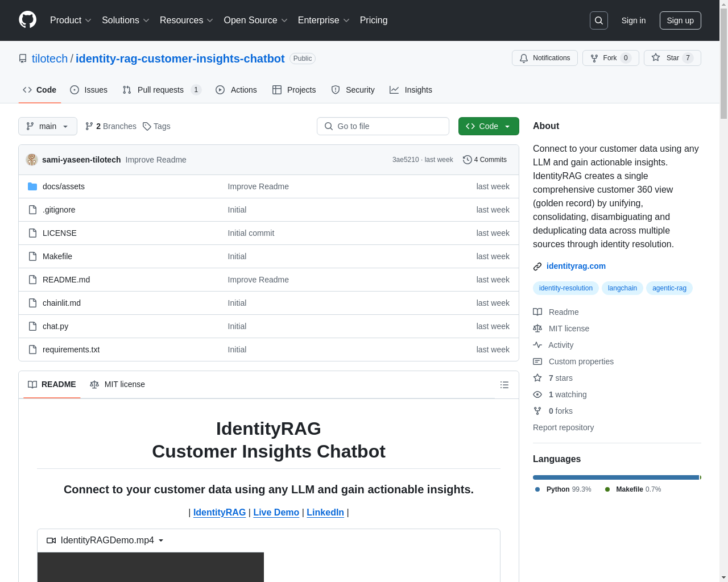
Task: Select the MIT license tab above README
Action: click(x=117, y=385)
